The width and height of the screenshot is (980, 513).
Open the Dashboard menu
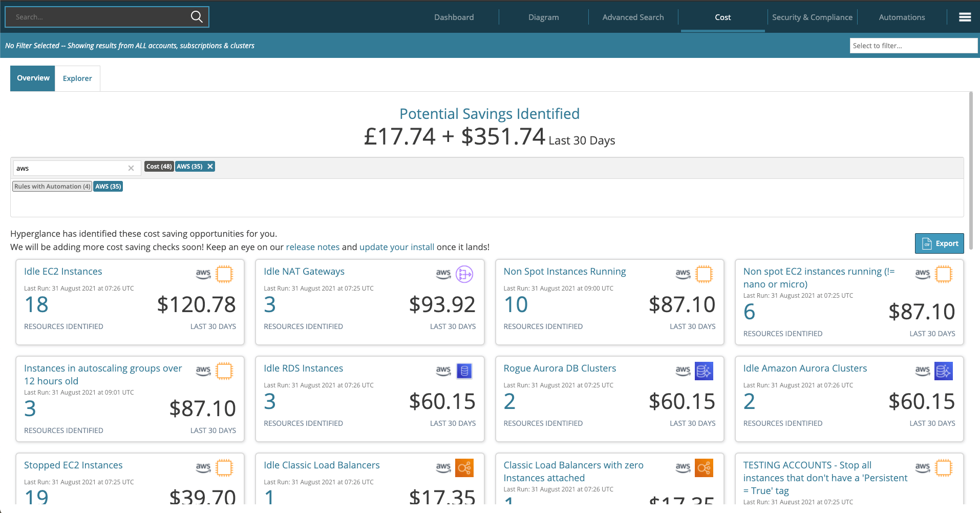point(454,17)
